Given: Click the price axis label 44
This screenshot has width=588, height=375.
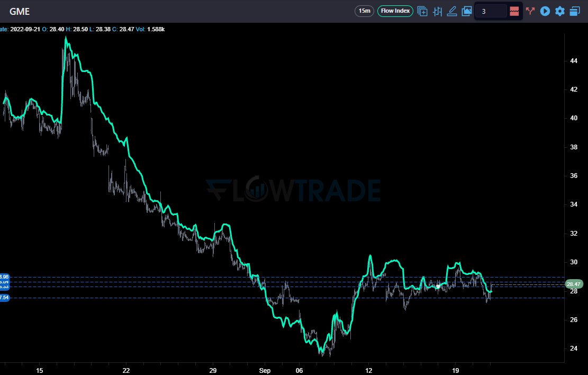Looking at the screenshot, I should tap(574, 61).
